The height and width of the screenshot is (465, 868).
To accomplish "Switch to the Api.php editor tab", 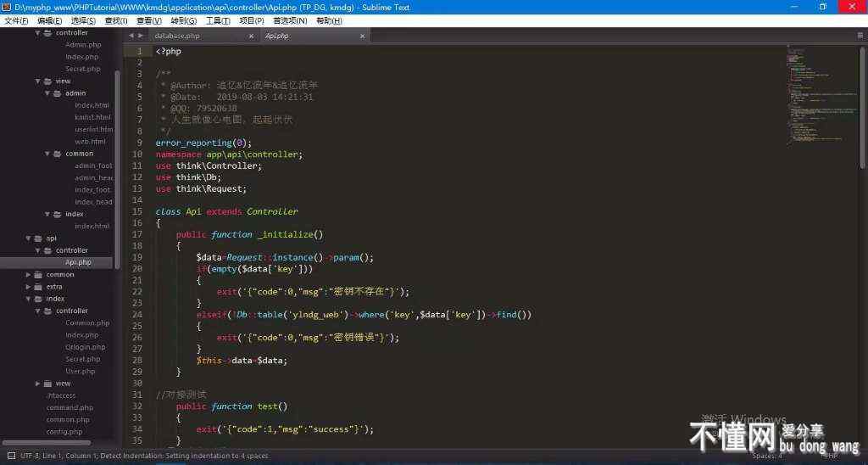I will pyautogui.click(x=277, y=36).
